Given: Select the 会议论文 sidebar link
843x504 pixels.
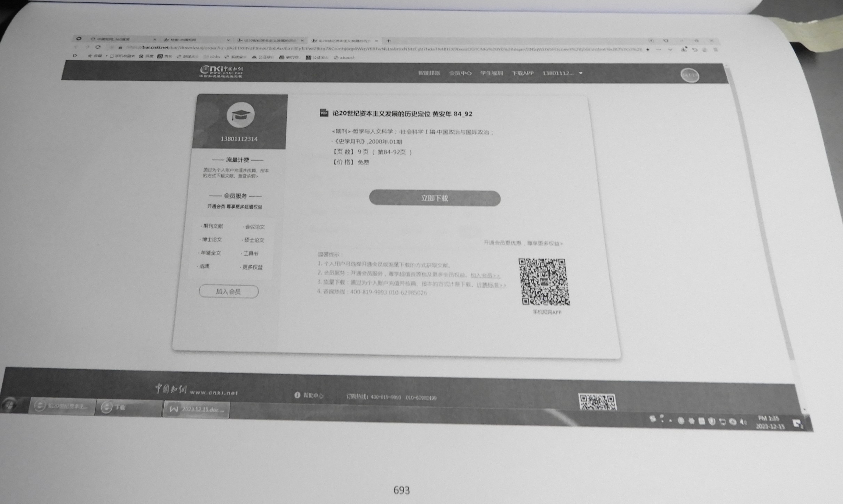Looking at the screenshot, I should (254, 227).
